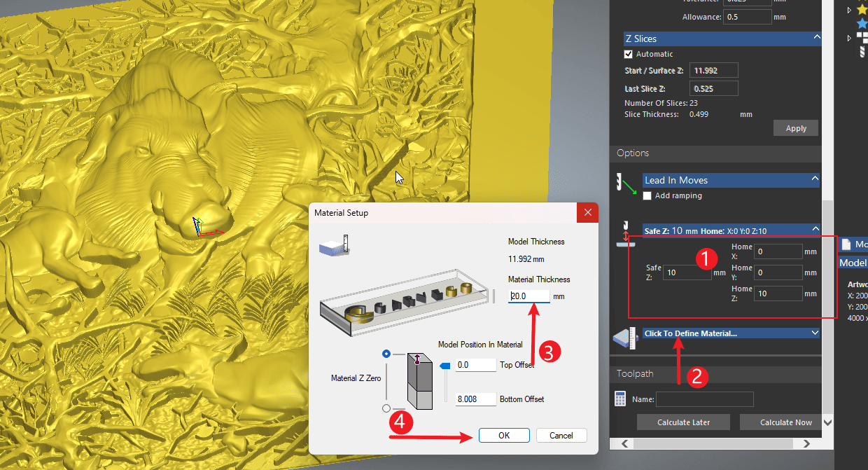Click the Material Thickness input field
868x470 pixels.
pos(529,296)
